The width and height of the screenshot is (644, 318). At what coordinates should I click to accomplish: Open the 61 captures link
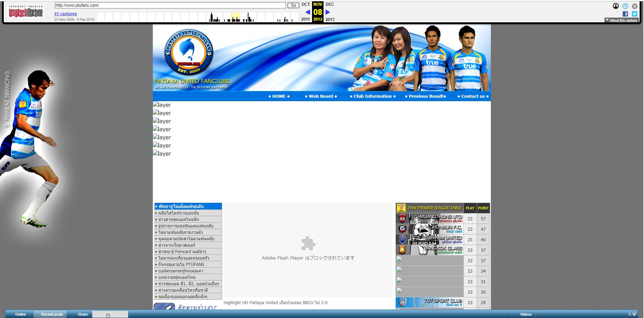(66, 14)
